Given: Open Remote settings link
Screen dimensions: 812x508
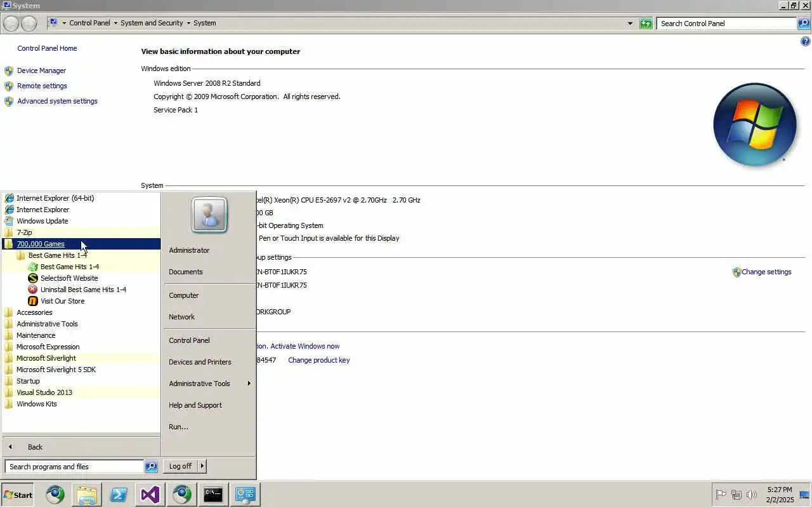Looking at the screenshot, I should [42, 86].
